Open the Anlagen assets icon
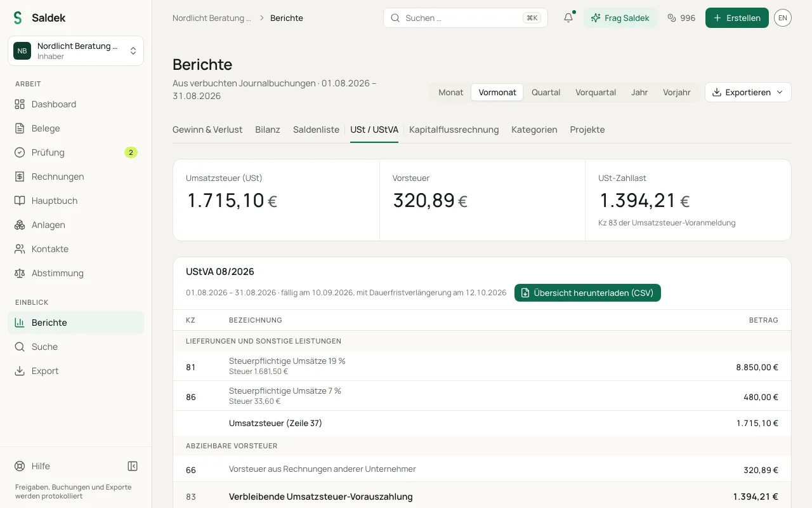The image size is (812, 508). (x=20, y=225)
